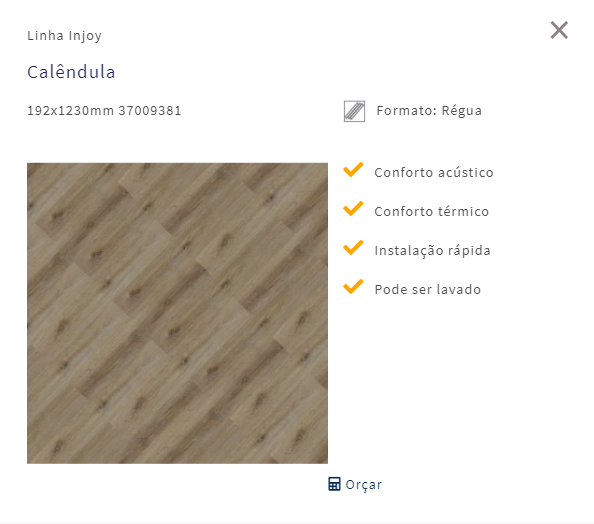Select the Conforto térmico feature text
The height and width of the screenshot is (524, 594).
tap(431, 211)
